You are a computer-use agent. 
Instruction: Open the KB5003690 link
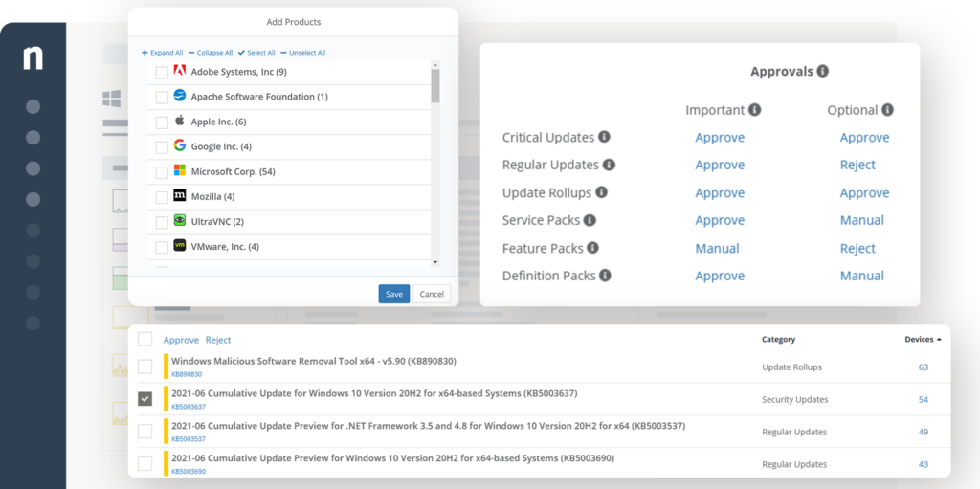tap(189, 472)
